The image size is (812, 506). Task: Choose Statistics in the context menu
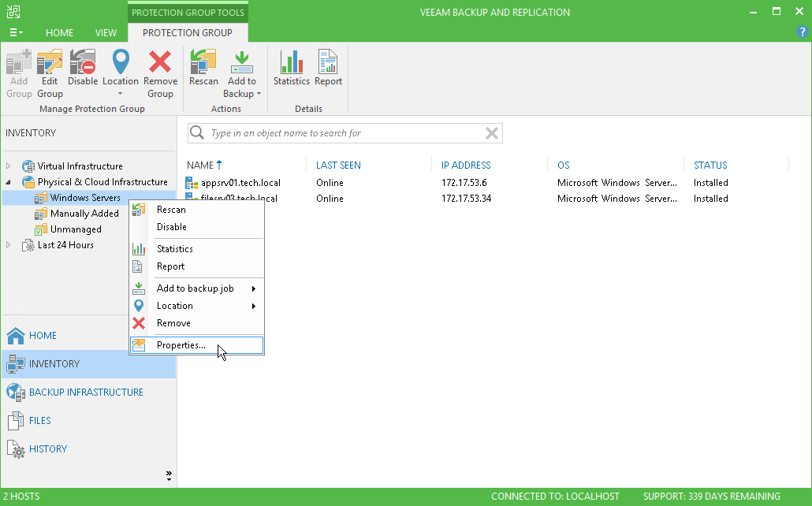coord(197,248)
